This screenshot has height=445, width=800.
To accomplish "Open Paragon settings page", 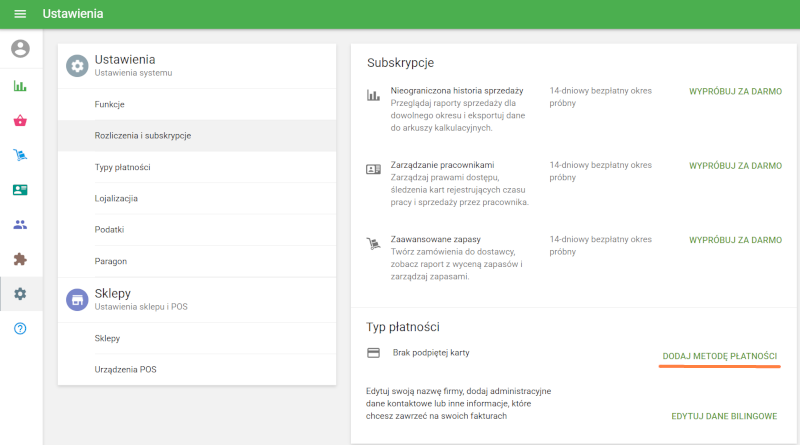I will (111, 261).
